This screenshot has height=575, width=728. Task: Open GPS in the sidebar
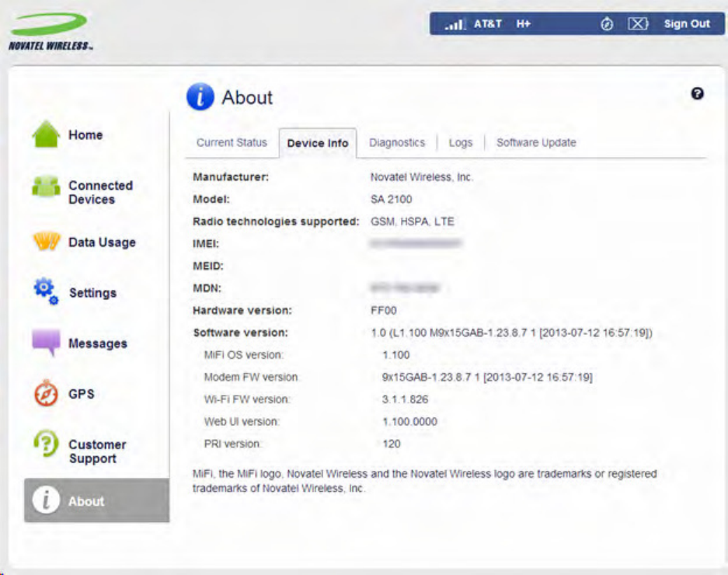tap(82, 394)
